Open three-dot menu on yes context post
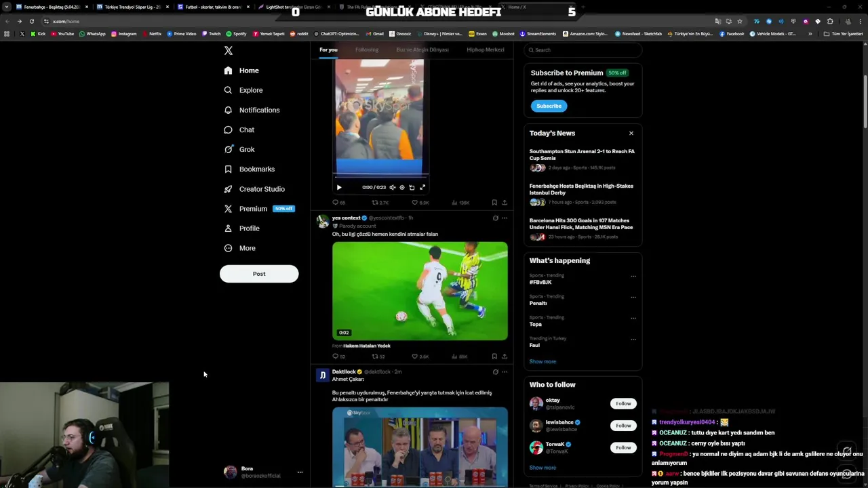This screenshot has width=868, height=488. pos(505,218)
